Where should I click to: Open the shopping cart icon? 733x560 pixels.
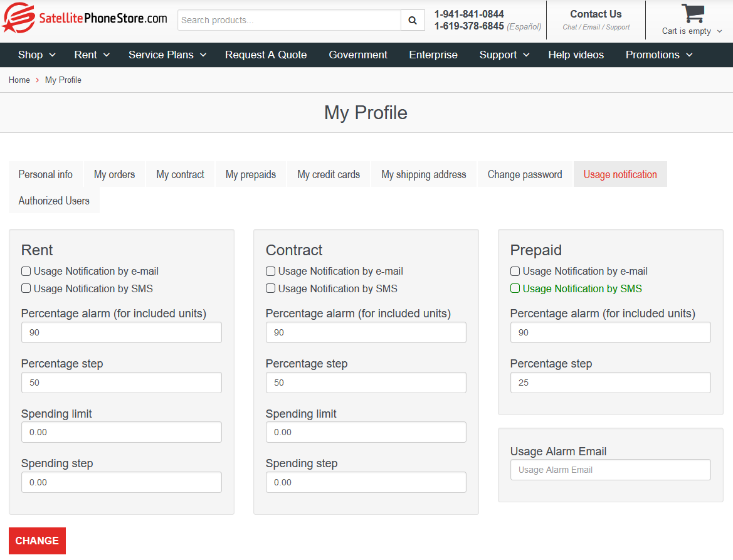(x=692, y=13)
